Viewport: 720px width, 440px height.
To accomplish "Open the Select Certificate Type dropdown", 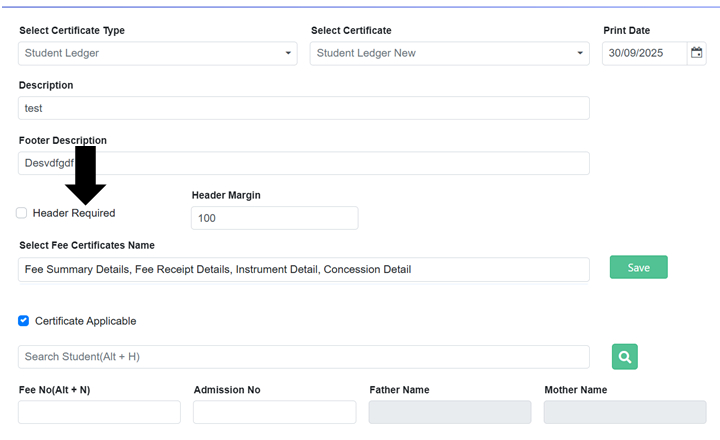I will pos(158,53).
